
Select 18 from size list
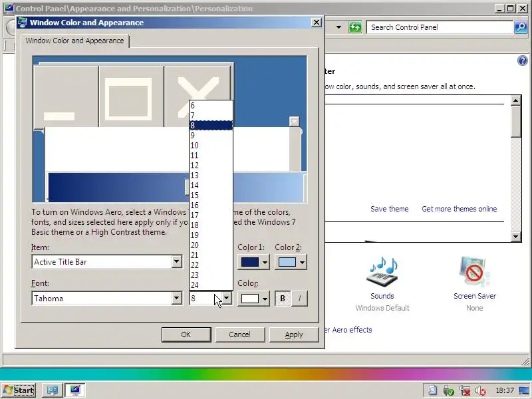[x=211, y=225]
